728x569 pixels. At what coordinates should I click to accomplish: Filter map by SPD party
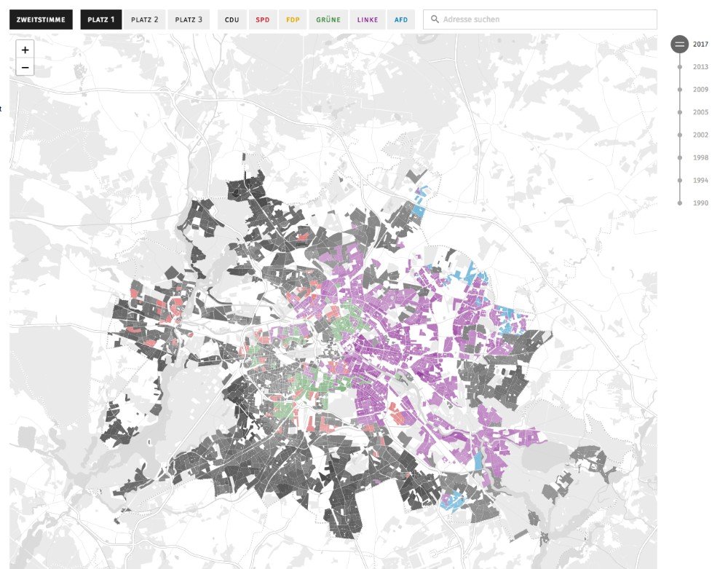point(262,20)
